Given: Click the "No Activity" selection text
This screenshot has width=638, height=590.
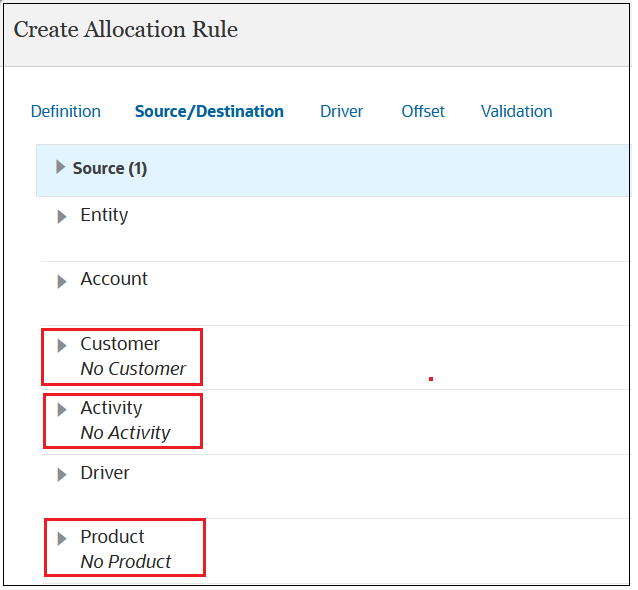Looking at the screenshot, I should [125, 433].
